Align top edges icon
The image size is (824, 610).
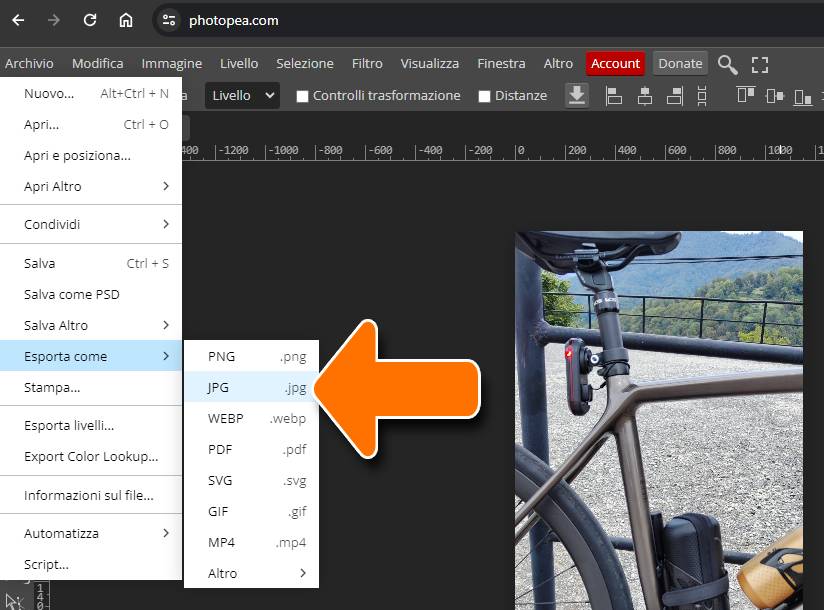click(x=746, y=95)
